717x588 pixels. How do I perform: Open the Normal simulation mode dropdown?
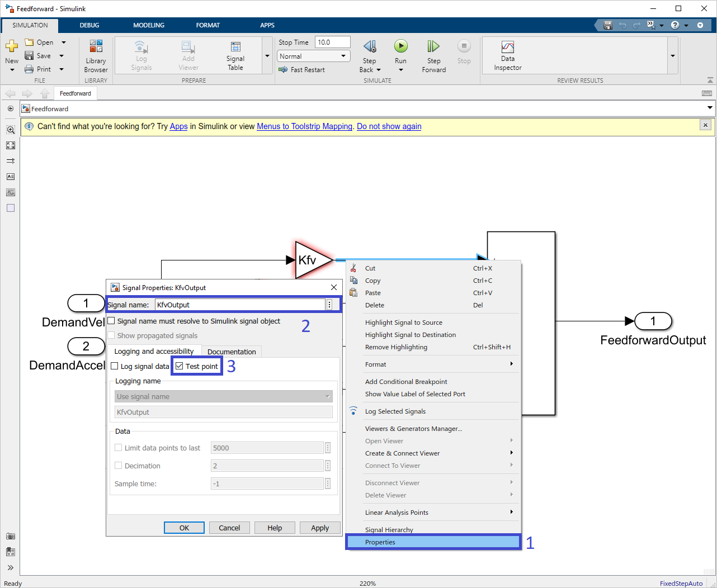tap(343, 56)
